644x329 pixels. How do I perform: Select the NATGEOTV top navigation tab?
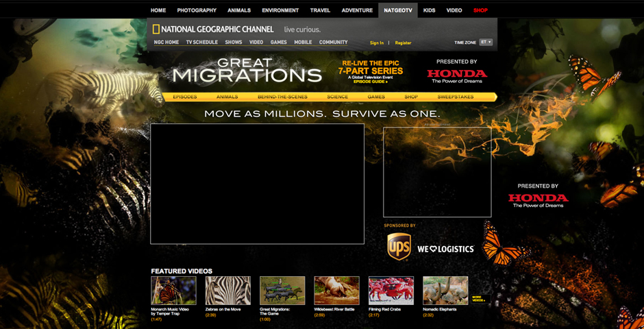(x=397, y=10)
